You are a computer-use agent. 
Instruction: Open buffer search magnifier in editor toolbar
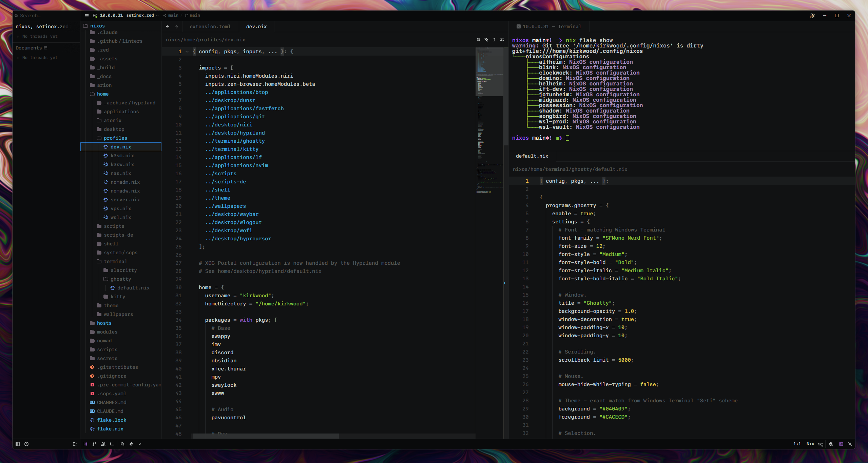(x=479, y=40)
